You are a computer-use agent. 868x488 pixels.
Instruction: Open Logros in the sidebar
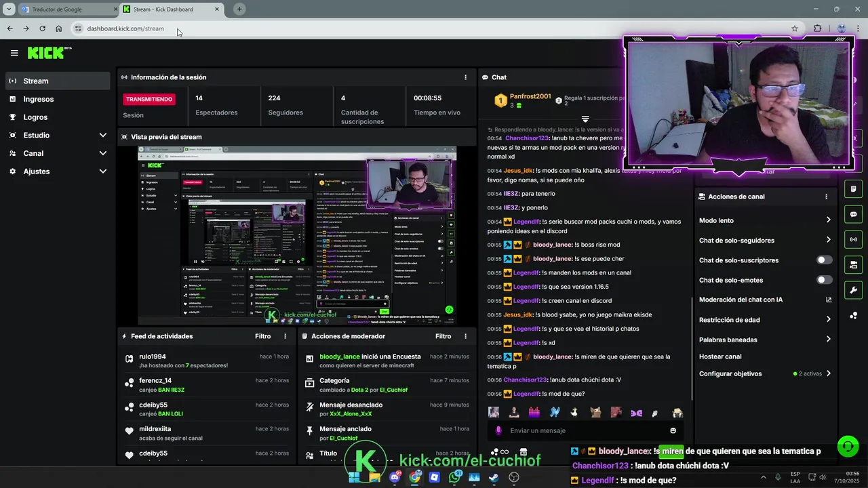[58, 117]
